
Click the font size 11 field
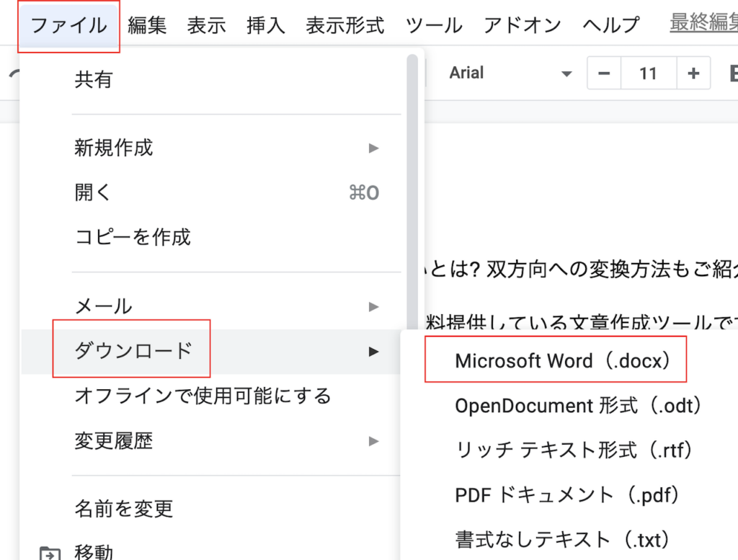pos(649,74)
